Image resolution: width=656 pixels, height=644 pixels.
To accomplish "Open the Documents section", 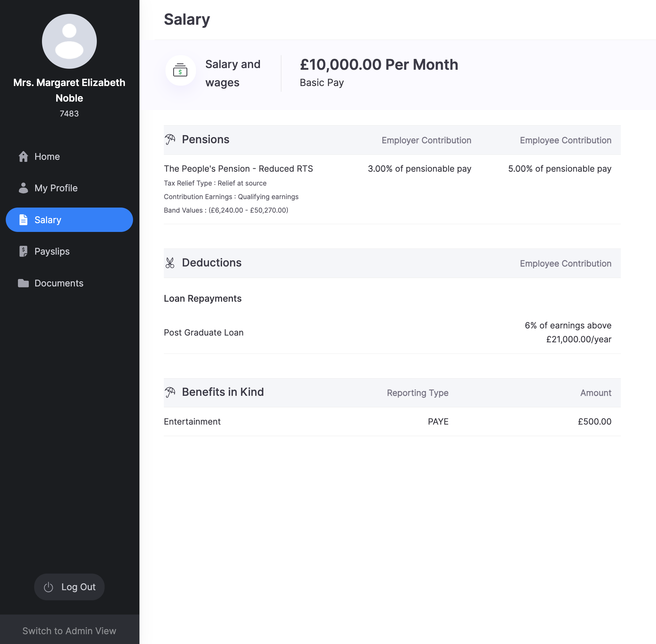I will 69,283.
